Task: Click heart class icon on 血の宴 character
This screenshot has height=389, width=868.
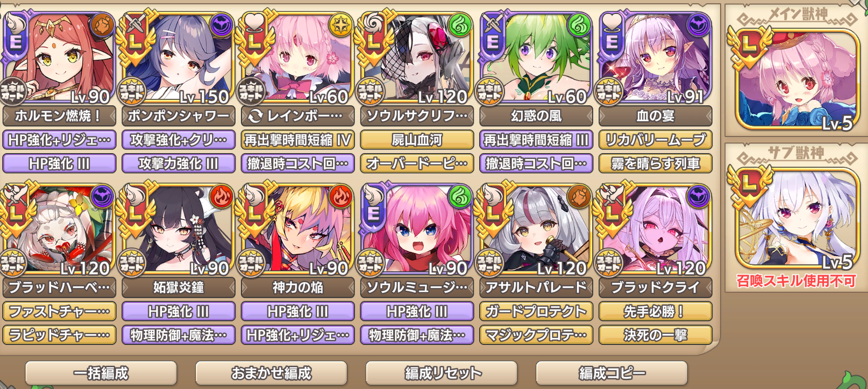Action: click(x=611, y=21)
